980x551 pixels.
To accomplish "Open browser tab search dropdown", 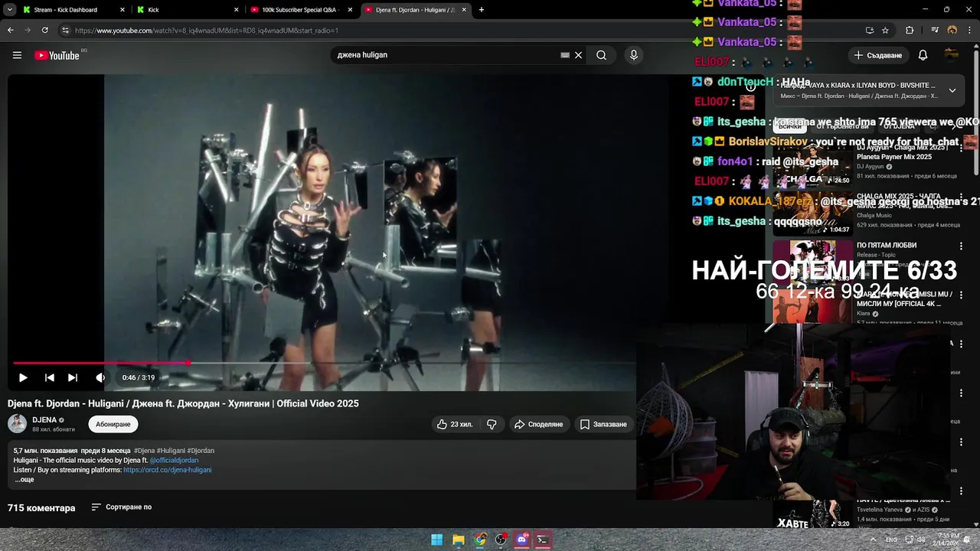I will [9, 10].
